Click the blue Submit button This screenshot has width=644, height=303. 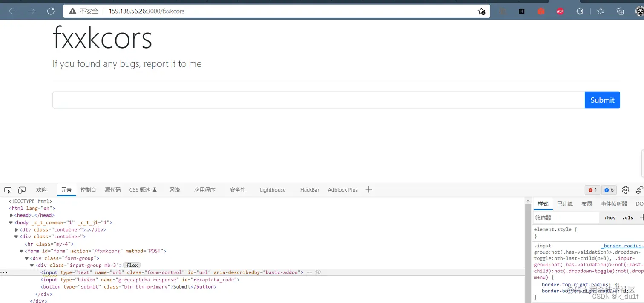602,100
